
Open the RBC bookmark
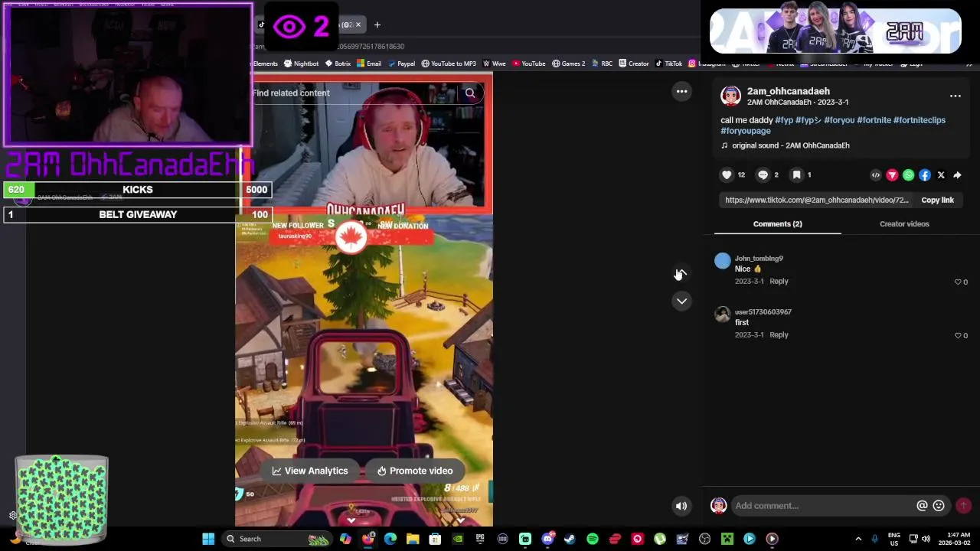(x=602, y=64)
